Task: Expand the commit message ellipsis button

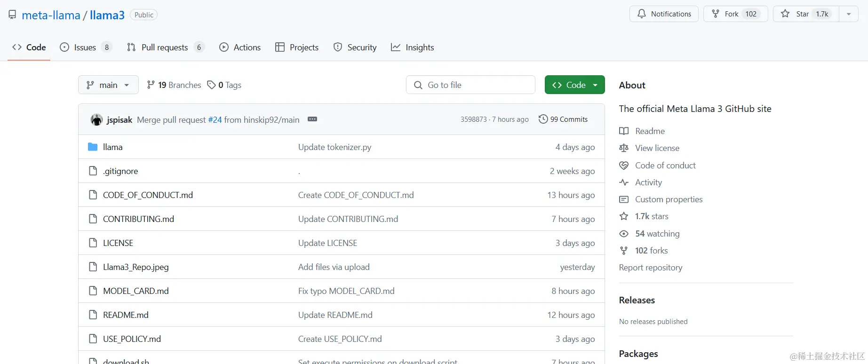Action: (312, 119)
